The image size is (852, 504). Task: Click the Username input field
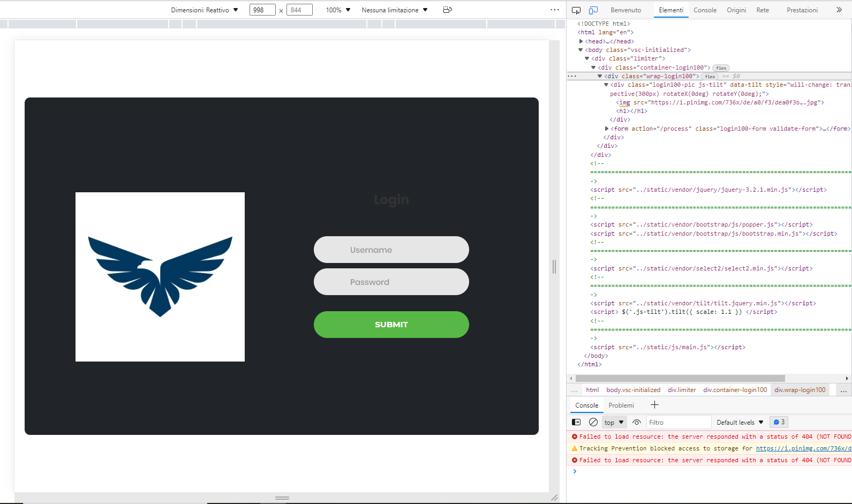tap(391, 250)
